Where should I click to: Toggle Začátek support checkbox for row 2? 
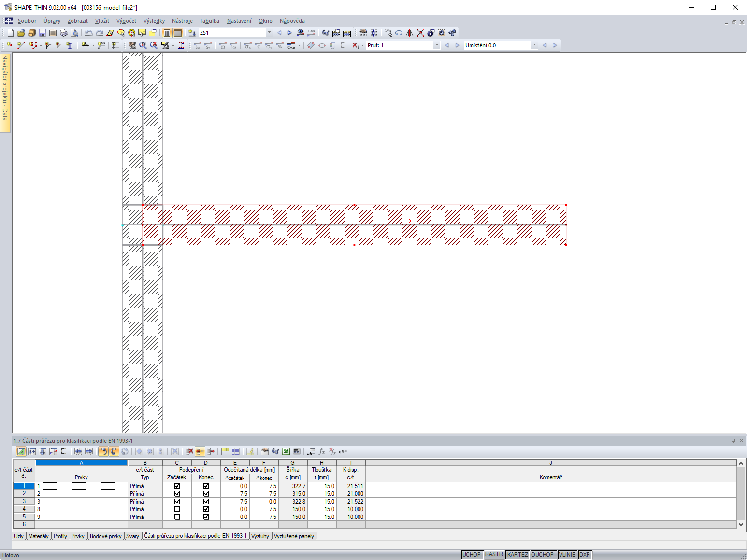177,494
